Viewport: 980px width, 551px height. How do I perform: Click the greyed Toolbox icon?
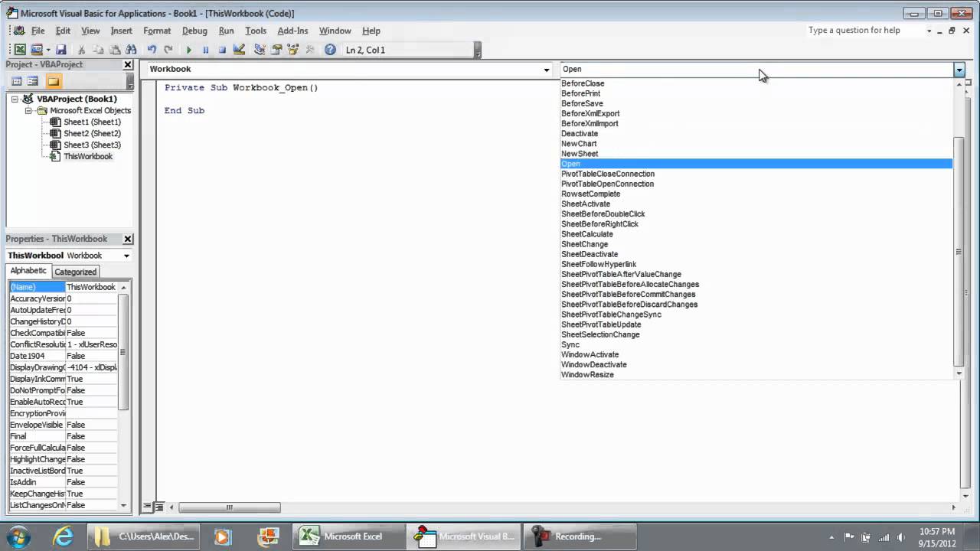coord(309,50)
